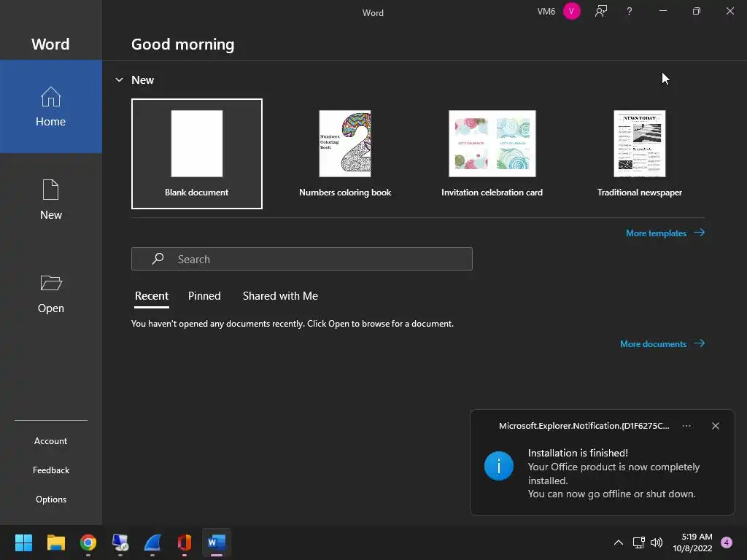Open Help question mark icon

(x=630, y=11)
